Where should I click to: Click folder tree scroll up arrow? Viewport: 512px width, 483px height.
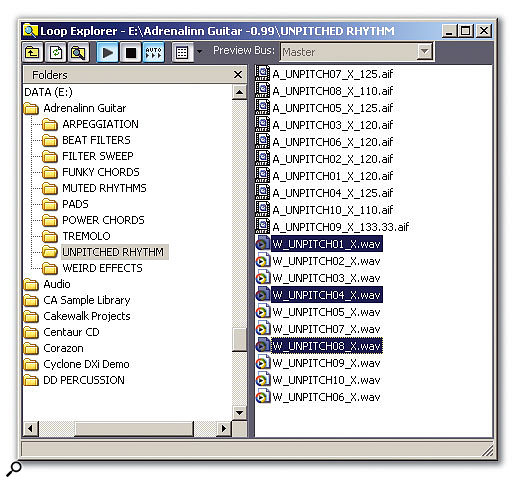coord(239,92)
